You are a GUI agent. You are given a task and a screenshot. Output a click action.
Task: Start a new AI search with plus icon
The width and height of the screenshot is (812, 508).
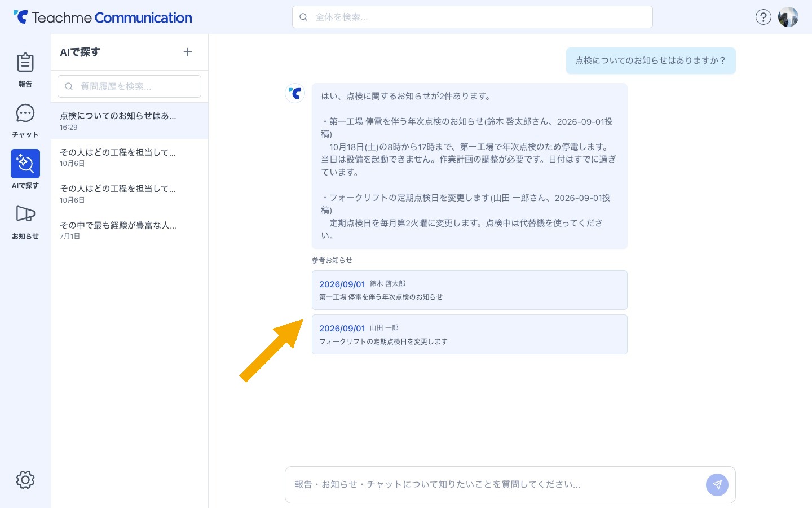[188, 52]
